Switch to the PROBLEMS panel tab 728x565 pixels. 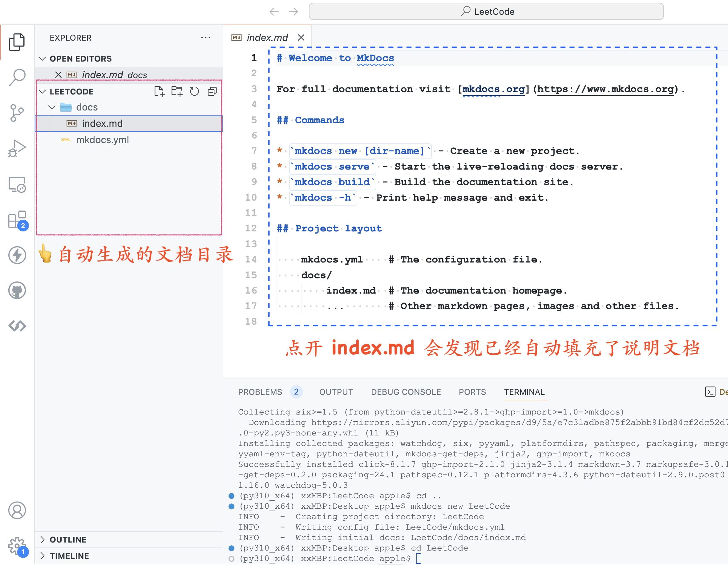[260, 392]
